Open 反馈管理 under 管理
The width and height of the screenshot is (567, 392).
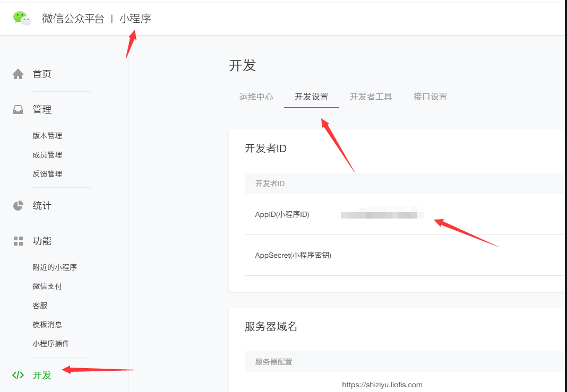click(47, 174)
